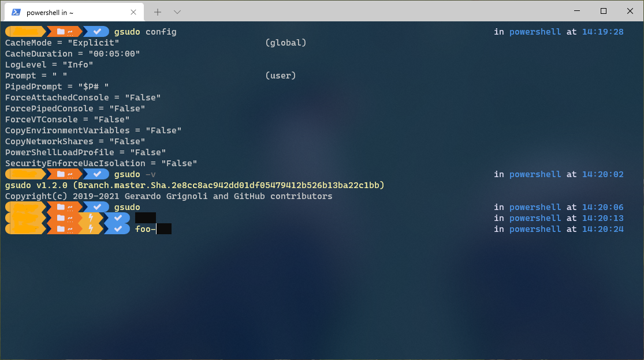Image resolution: width=644 pixels, height=360 pixels.
Task: Click the text cursor after foo-
Action: click(156, 228)
